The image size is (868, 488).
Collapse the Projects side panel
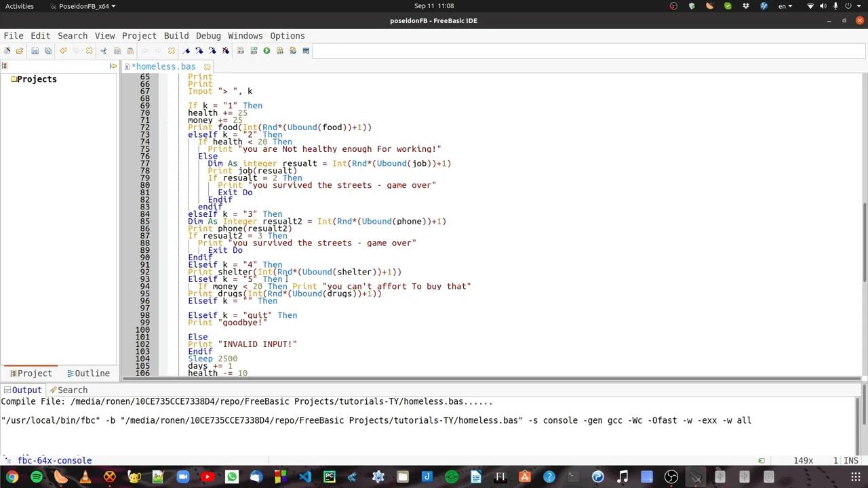pos(113,66)
